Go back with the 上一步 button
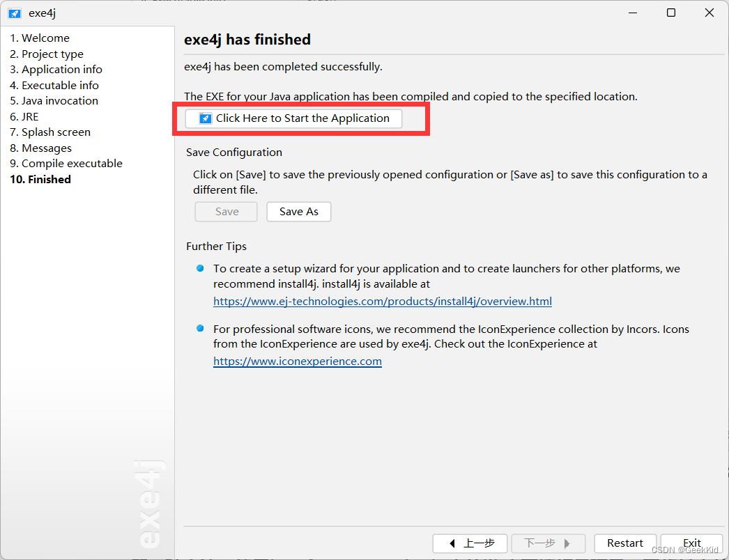Screen dimensions: 729x560 (470, 543)
